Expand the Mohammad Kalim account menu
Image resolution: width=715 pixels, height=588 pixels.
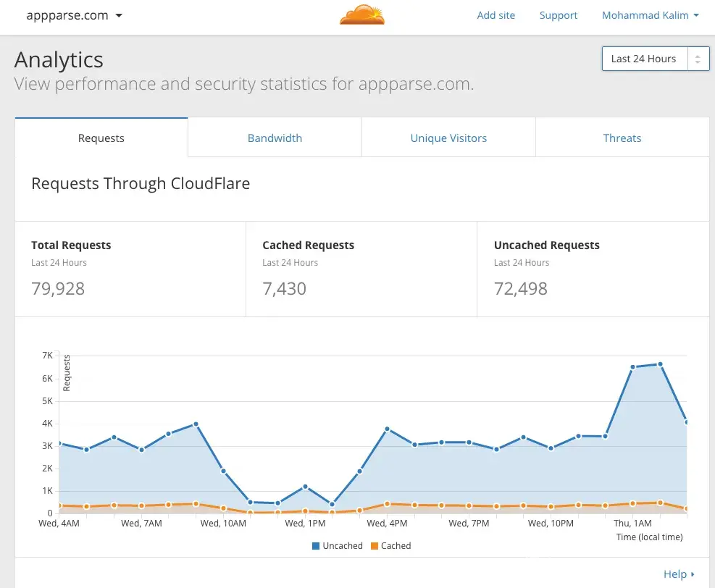pos(650,15)
